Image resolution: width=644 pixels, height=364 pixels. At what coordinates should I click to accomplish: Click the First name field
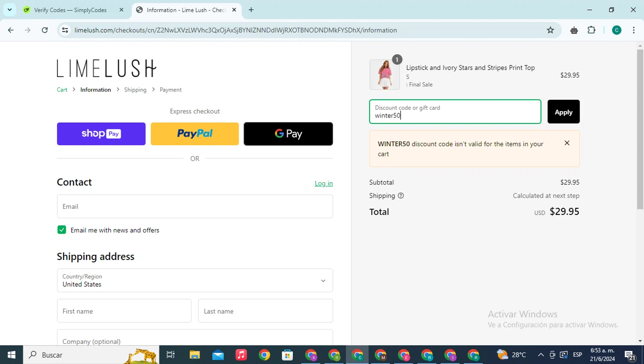click(124, 311)
